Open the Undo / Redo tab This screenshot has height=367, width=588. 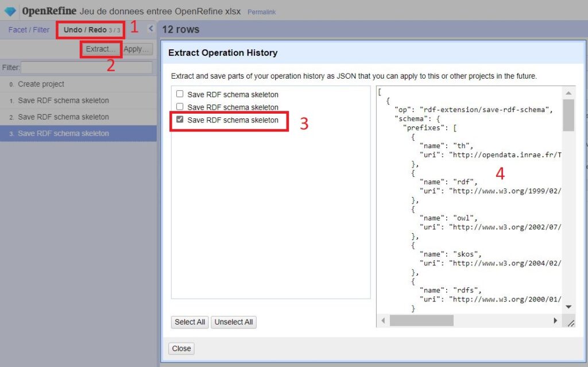[91, 30]
